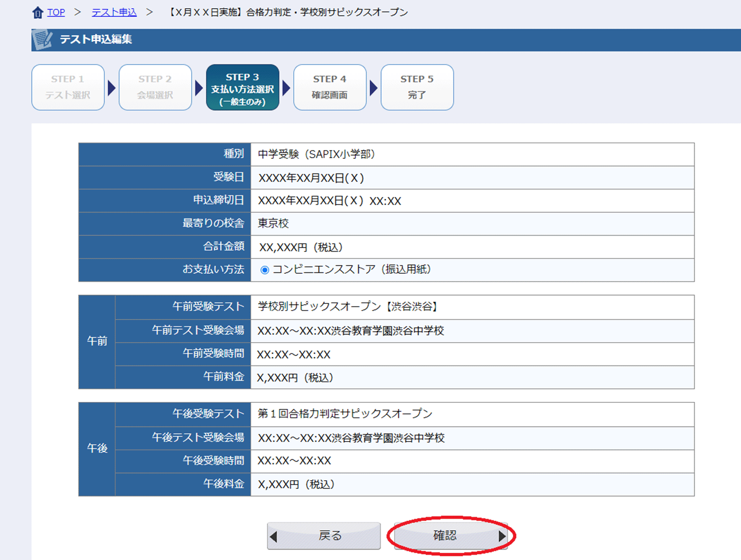Click arrow between STEP 3 and STEP 4
The width and height of the screenshot is (741, 560).
point(286,88)
